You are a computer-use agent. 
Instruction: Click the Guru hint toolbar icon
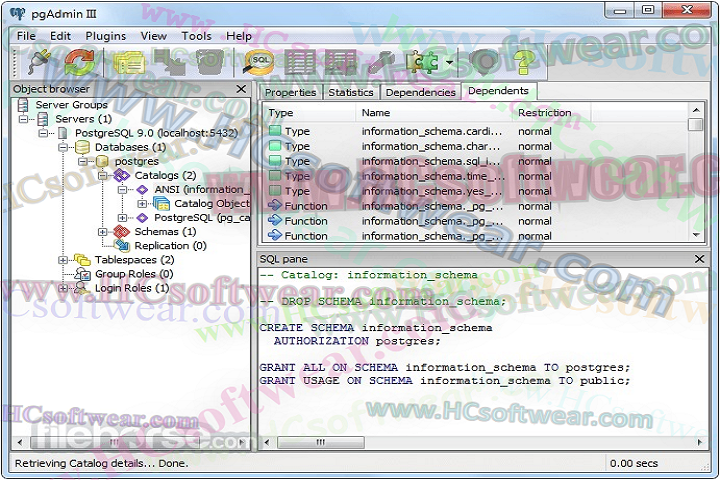pos(483,62)
